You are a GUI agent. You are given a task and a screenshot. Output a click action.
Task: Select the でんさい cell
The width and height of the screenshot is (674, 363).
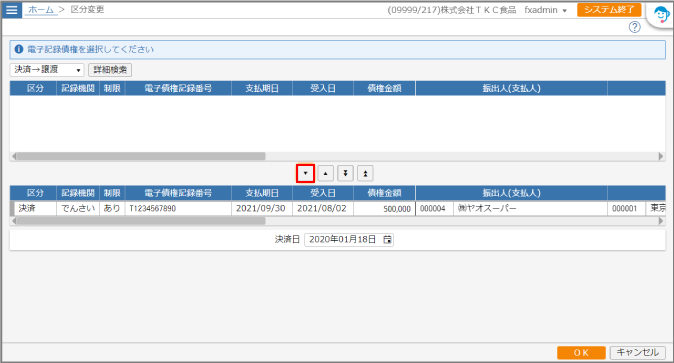tap(78, 208)
